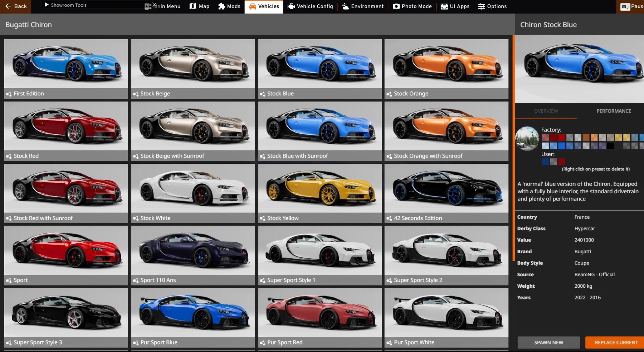Screen dimensions: 644x352
Task: Open Vehicle Config engine icon menu
Action: click(x=310, y=6)
